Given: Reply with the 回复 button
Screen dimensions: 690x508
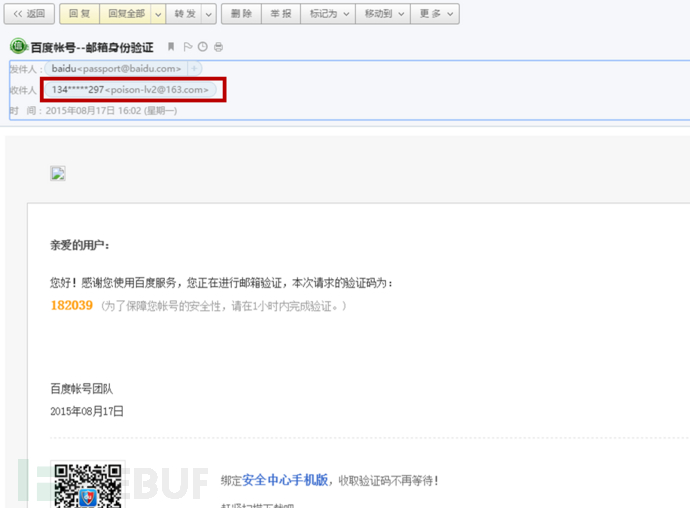Looking at the screenshot, I should tap(80, 14).
